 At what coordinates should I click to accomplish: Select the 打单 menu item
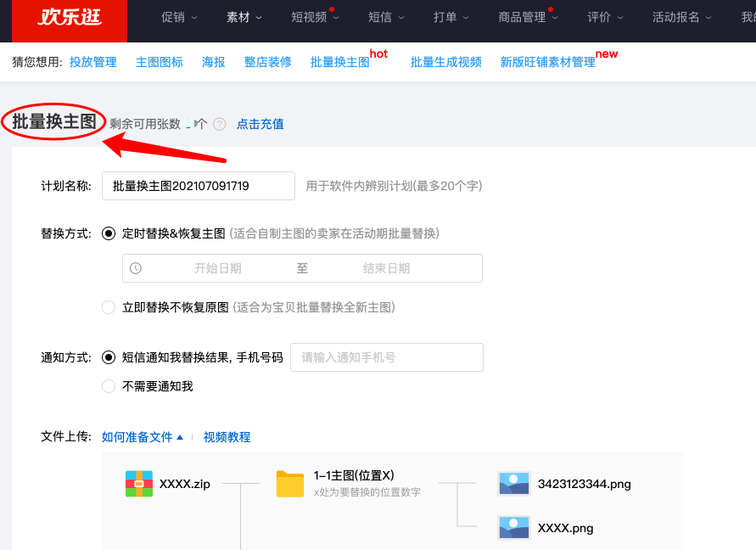[446, 16]
